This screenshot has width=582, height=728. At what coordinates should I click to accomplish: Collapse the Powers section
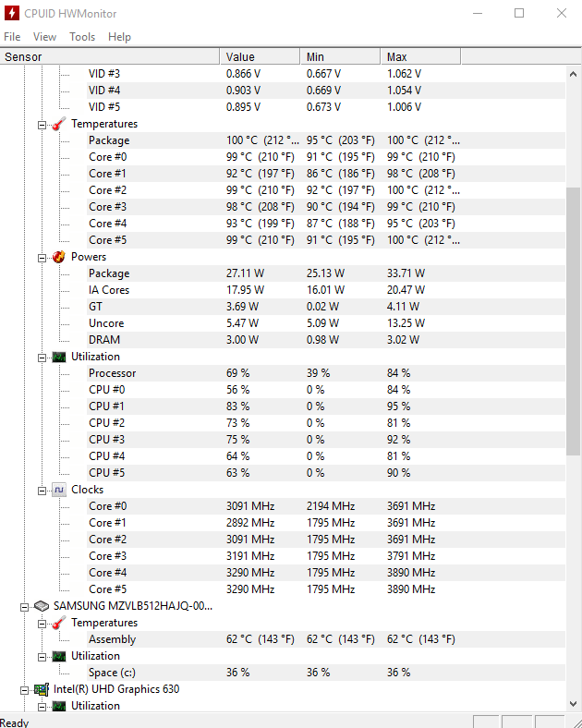pos(42,257)
